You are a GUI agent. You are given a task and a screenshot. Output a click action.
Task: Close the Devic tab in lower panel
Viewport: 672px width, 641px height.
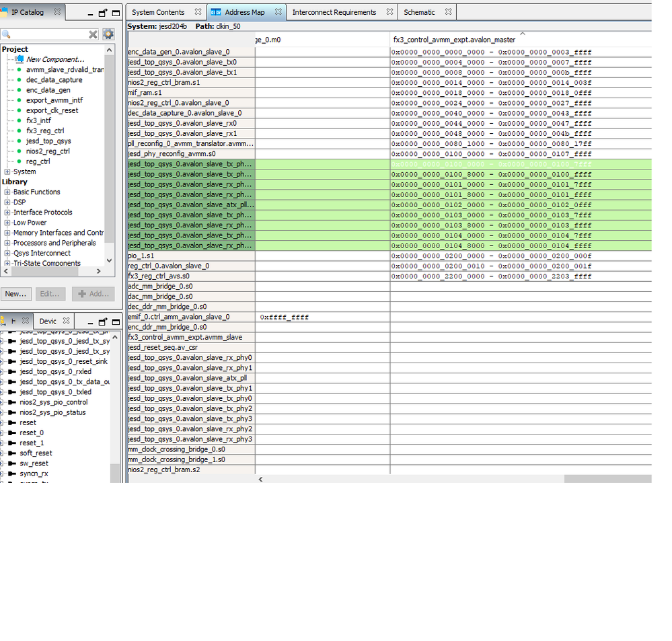[x=66, y=320]
